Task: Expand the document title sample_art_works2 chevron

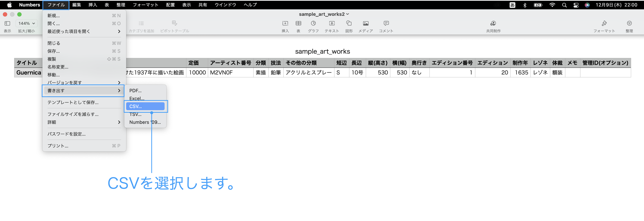Action: click(348, 14)
